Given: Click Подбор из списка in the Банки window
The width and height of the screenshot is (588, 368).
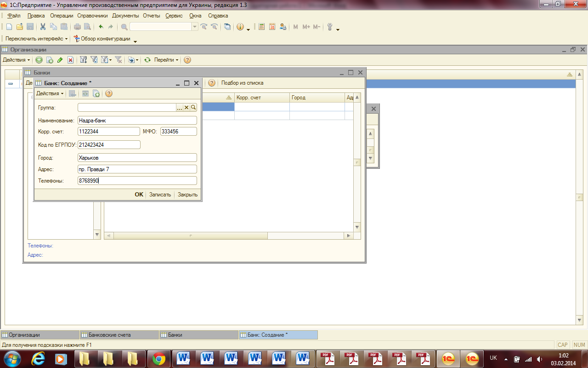Looking at the screenshot, I should pos(242,83).
